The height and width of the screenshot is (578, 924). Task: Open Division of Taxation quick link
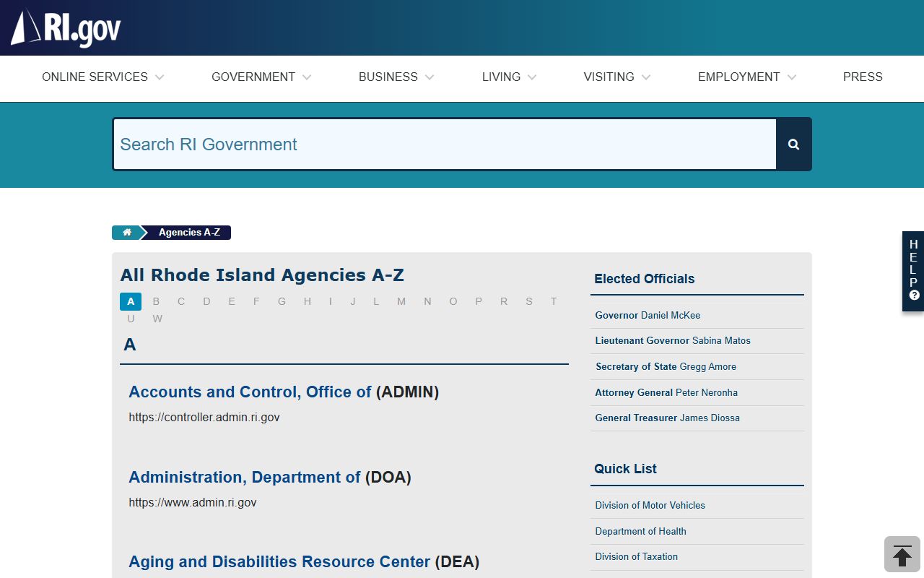click(636, 556)
